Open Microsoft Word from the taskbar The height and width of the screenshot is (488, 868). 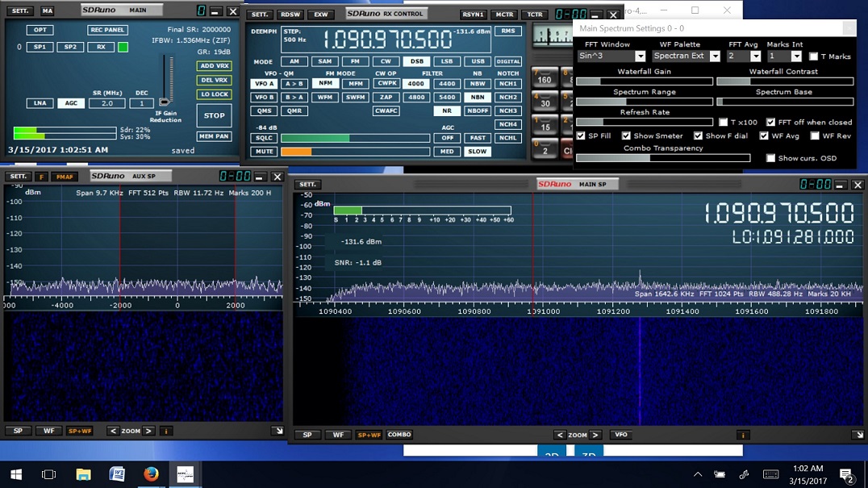(x=117, y=474)
